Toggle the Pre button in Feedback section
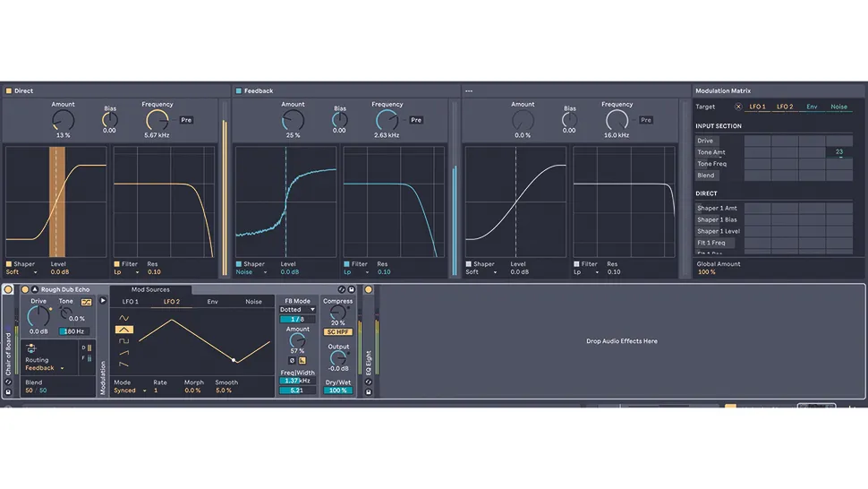Image resolution: width=868 pixels, height=489 pixels. pyautogui.click(x=416, y=120)
